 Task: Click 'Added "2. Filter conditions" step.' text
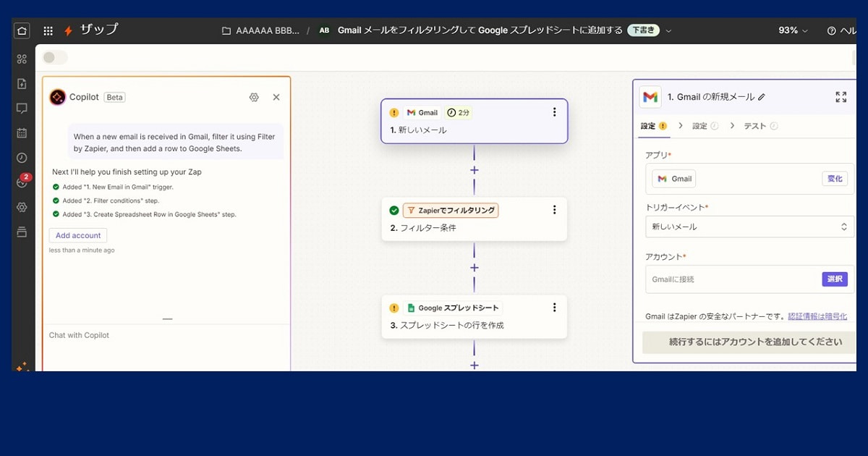(111, 200)
